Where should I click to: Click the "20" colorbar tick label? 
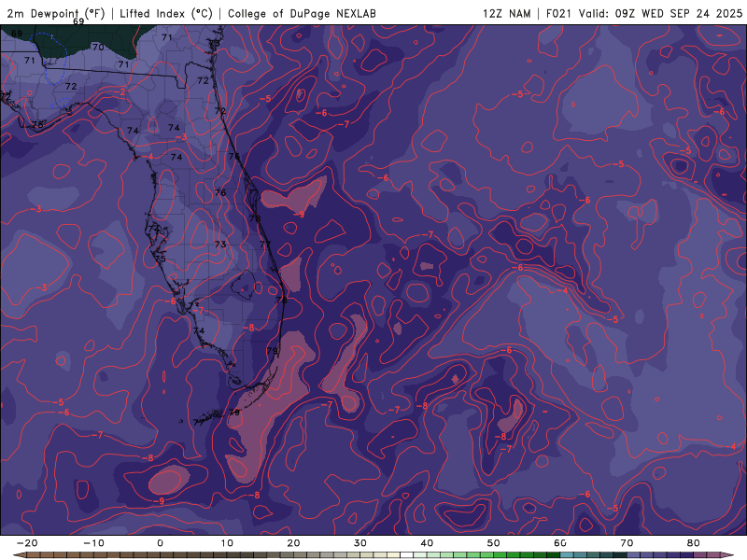click(293, 543)
